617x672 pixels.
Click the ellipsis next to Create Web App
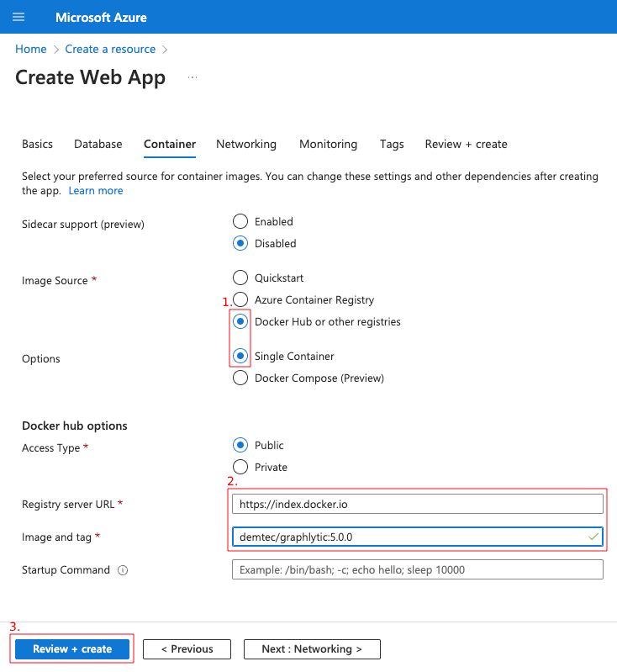pos(192,77)
